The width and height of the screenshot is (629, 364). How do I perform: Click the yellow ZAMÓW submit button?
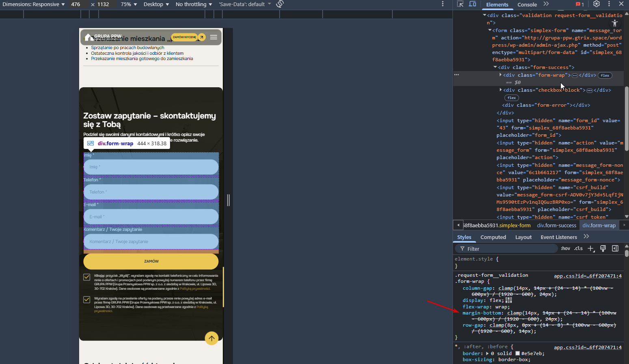151,261
